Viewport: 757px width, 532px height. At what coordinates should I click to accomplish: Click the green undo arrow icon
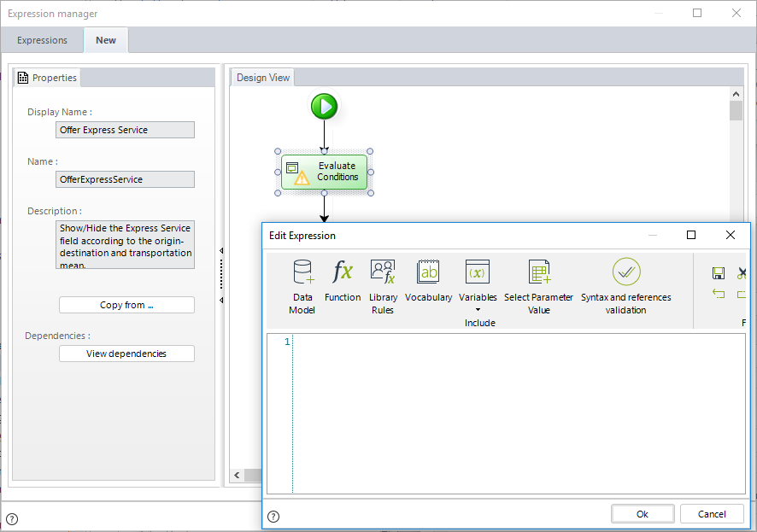(x=719, y=293)
